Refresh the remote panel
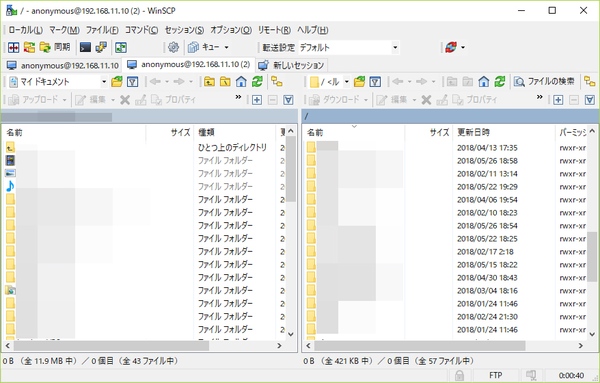 tap(500, 81)
